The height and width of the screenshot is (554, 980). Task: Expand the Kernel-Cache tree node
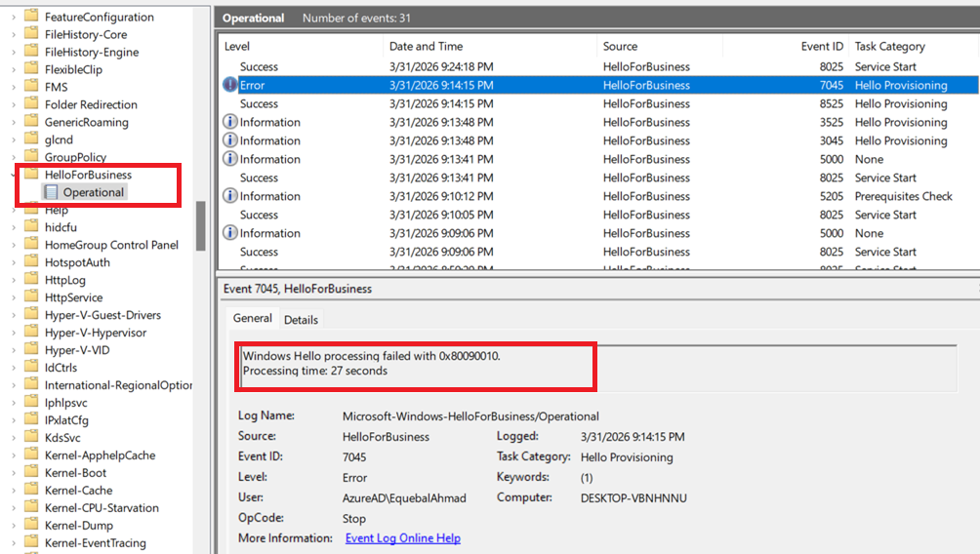pyautogui.click(x=13, y=491)
